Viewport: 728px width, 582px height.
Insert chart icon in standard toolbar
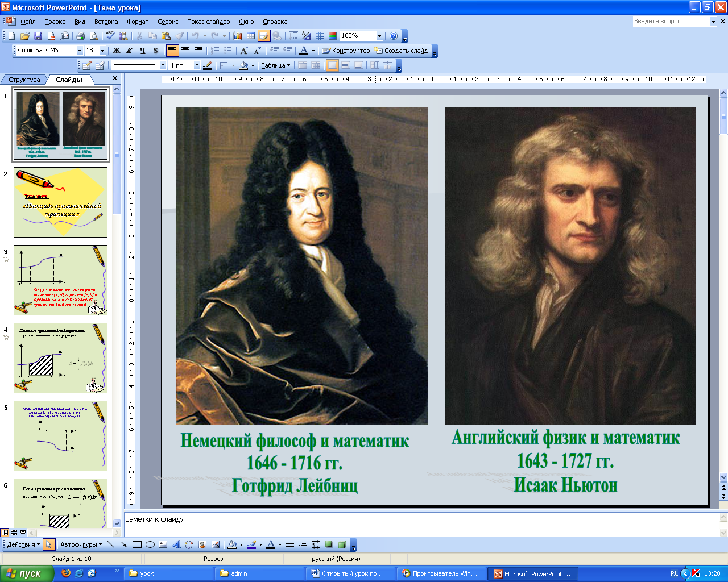[238, 36]
